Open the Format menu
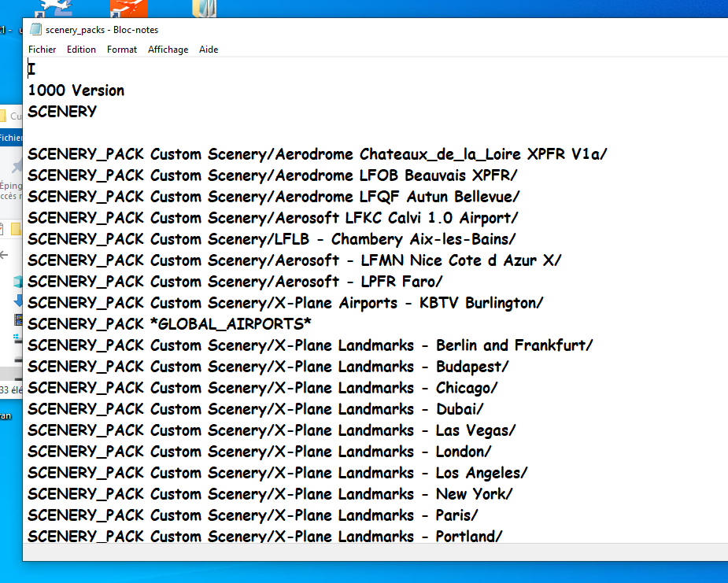 click(x=122, y=50)
